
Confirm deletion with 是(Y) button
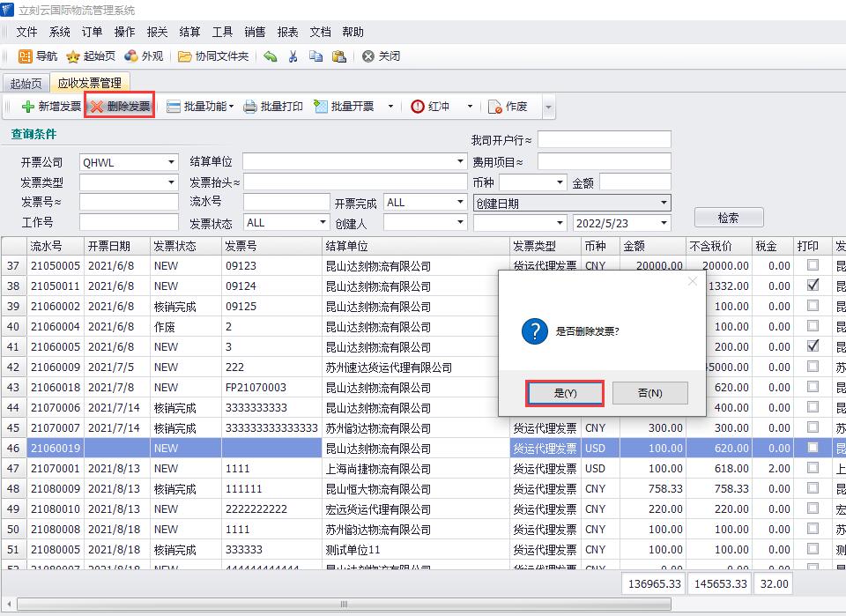(565, 393)
